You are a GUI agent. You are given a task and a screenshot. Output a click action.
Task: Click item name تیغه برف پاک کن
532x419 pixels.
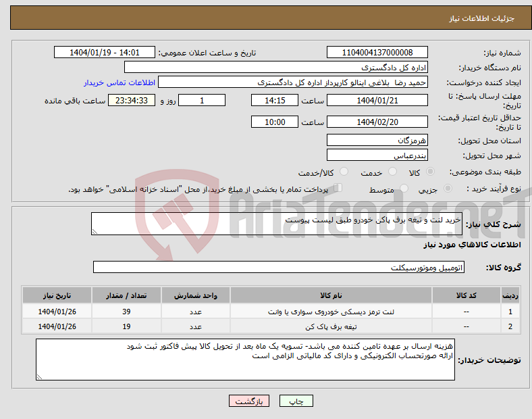pos(331,326)
